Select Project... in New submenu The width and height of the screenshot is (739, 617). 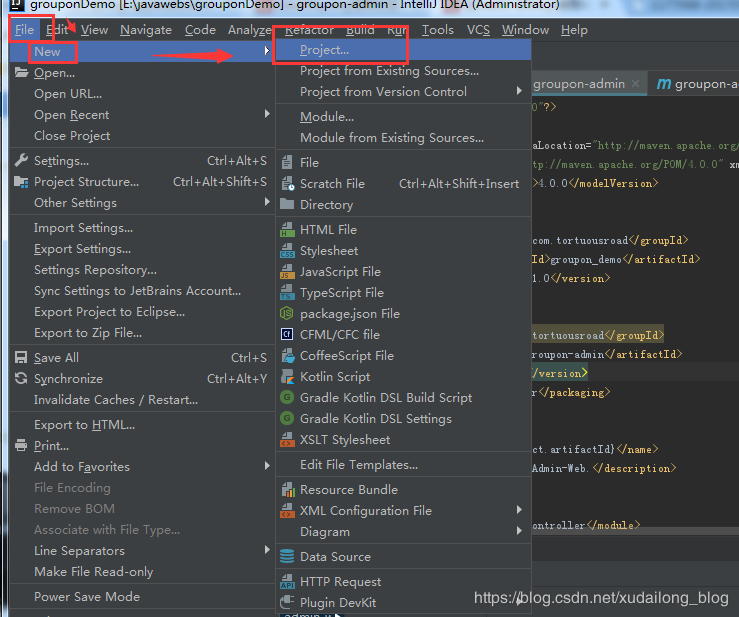403,49
